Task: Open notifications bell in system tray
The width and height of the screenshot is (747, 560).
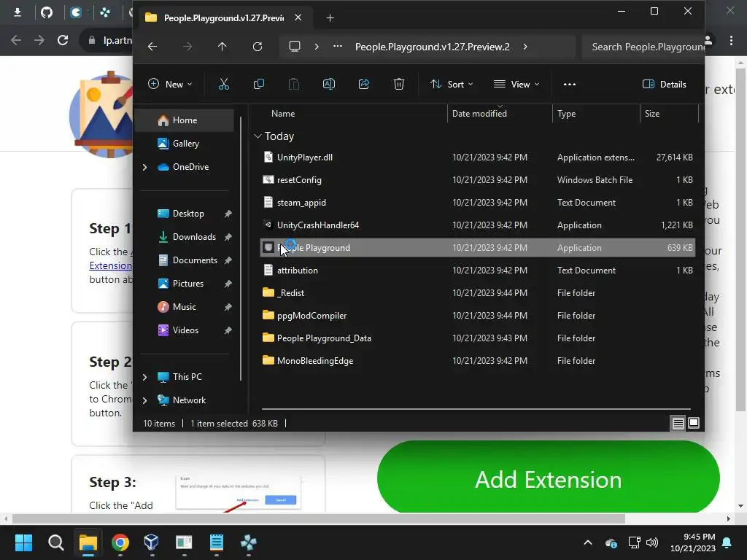Action: click(727, 542)
